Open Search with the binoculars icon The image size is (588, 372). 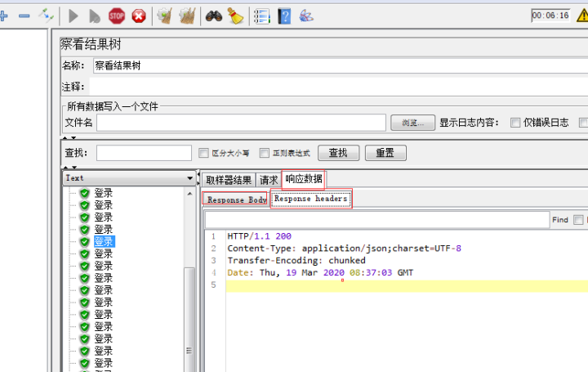pos(214,16)
